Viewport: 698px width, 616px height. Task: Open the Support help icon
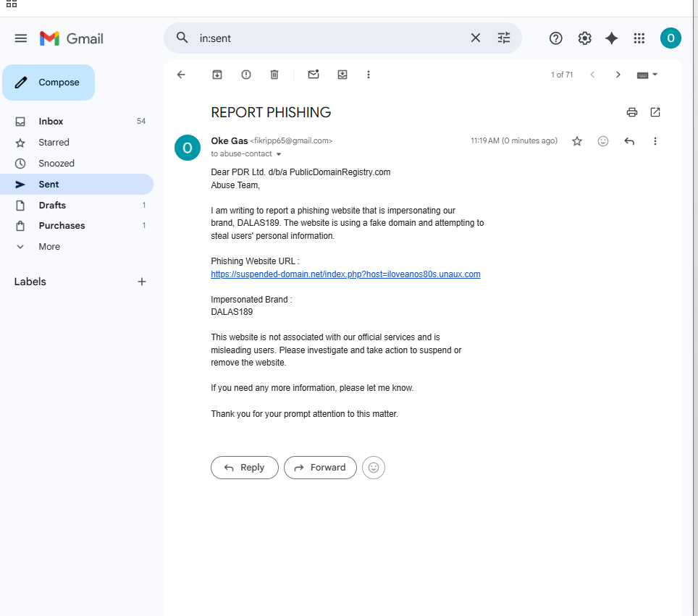click(x=555, y=38)
